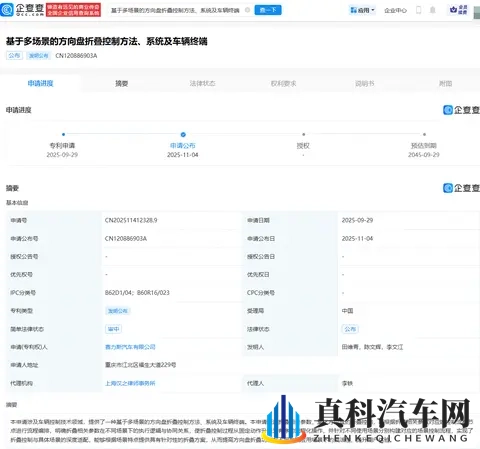
Task: Click the 授权 timeline dot
Action: point(303,134)
